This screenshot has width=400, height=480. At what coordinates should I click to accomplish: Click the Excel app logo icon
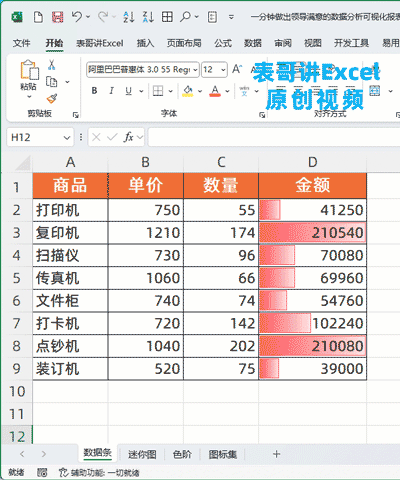coord(17,17)
